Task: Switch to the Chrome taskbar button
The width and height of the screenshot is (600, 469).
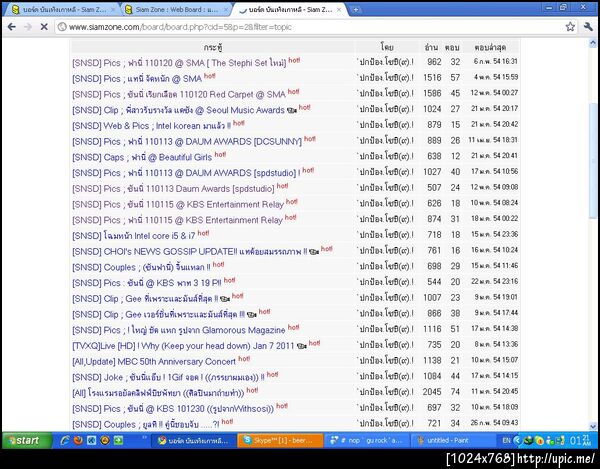Action: click(x=192, y=440)
